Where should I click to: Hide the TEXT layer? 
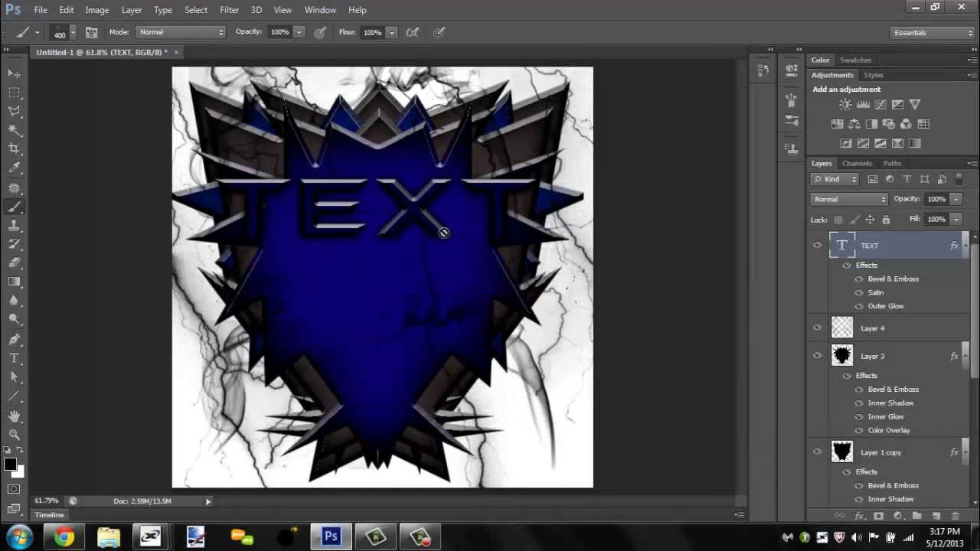pyautogui.click(x=817, y=246)
